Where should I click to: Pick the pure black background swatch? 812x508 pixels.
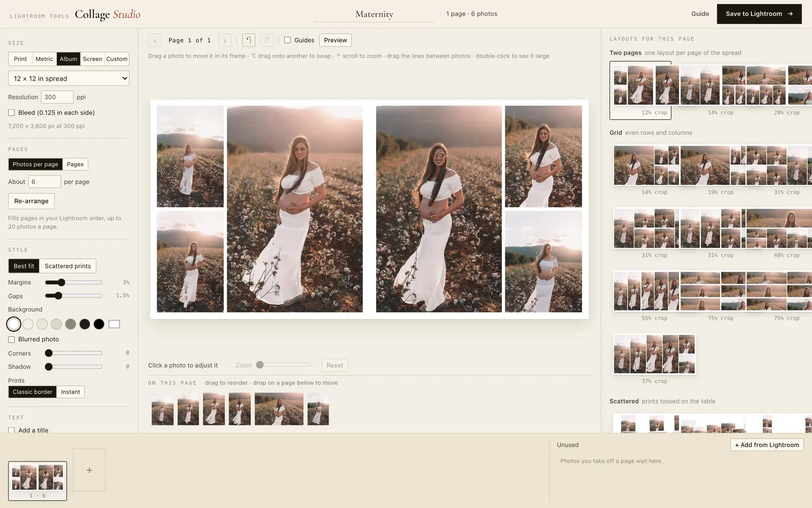99,324
